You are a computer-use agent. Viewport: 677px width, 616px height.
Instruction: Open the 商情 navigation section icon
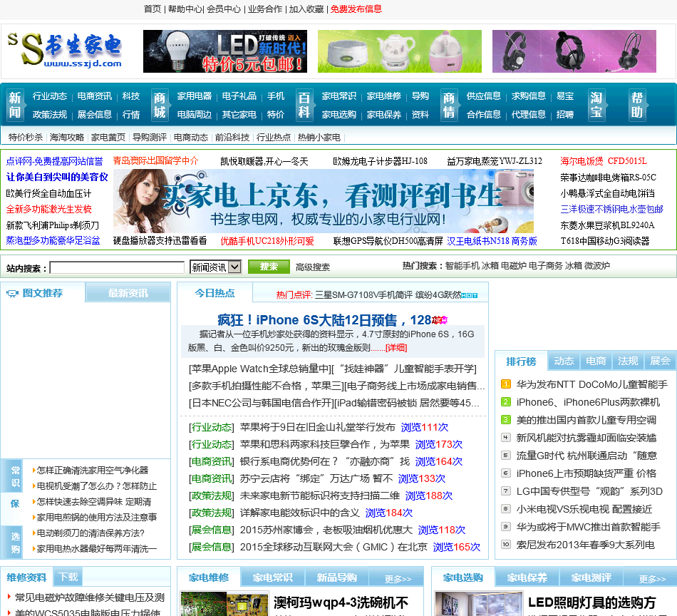pyautogui.click(x=449, y=105)
